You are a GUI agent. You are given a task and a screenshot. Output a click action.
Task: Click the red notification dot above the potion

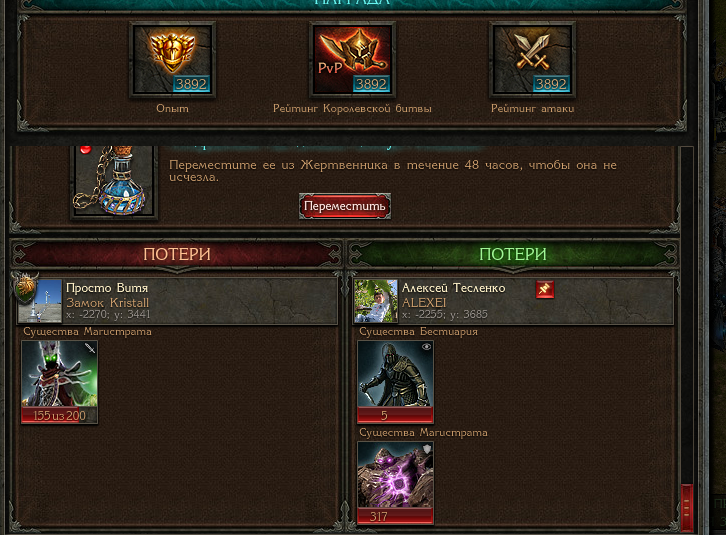(x=86, y=149)
